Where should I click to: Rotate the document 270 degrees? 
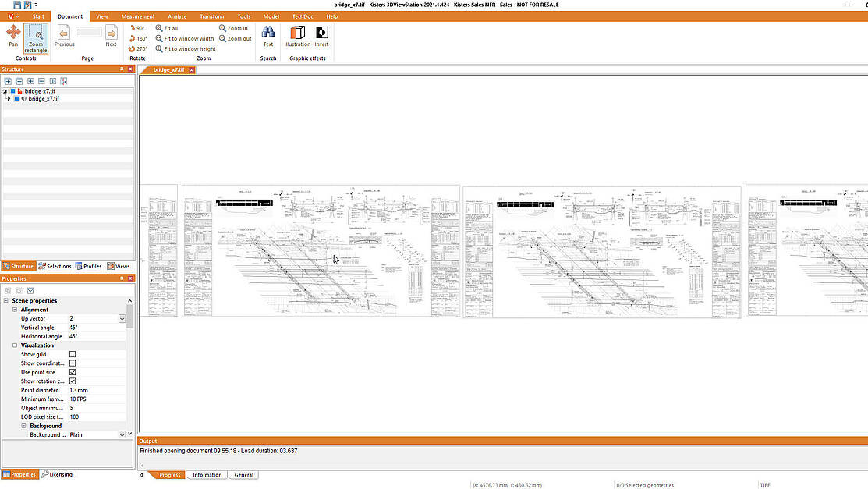(137, 48)
